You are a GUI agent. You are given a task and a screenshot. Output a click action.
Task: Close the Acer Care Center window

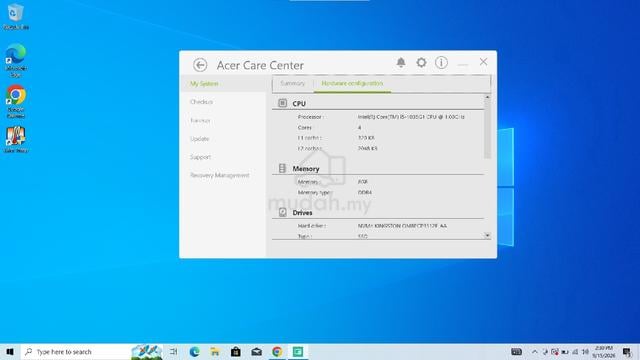(483, 62)
